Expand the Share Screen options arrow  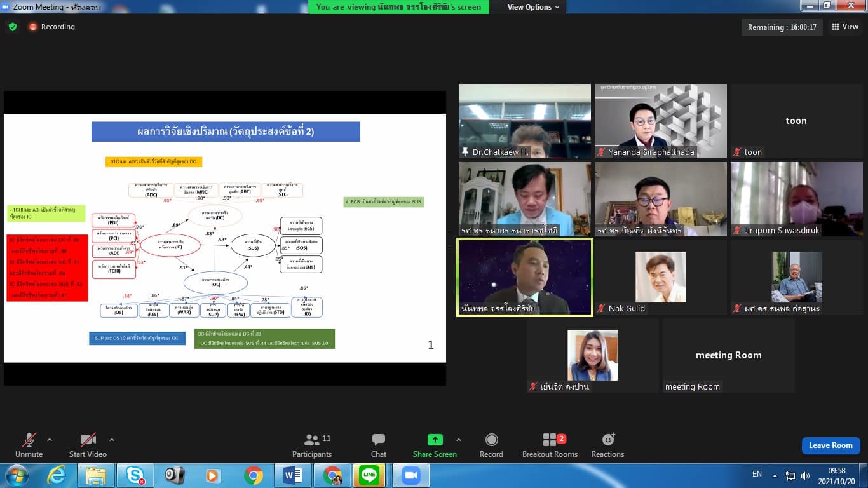pyautogui.click(x=459, y=440)
